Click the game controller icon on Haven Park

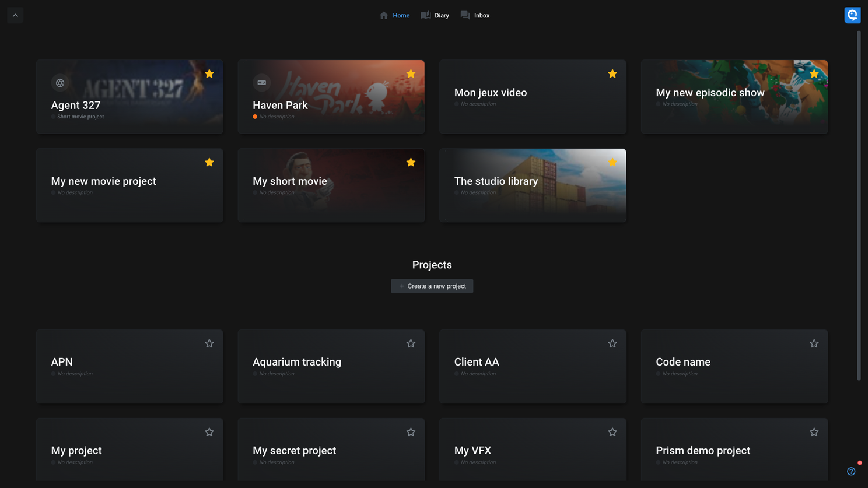pos(261,83)
